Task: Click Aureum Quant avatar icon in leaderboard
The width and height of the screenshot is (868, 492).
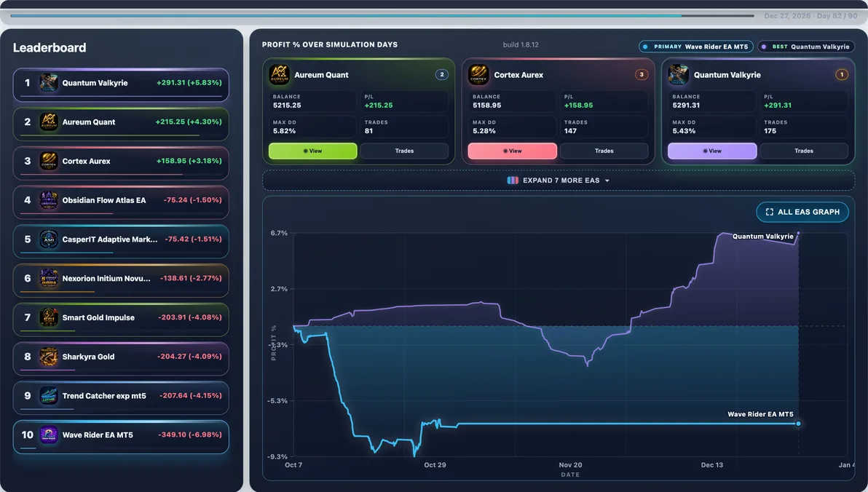Action: click(x=49, y=122)
